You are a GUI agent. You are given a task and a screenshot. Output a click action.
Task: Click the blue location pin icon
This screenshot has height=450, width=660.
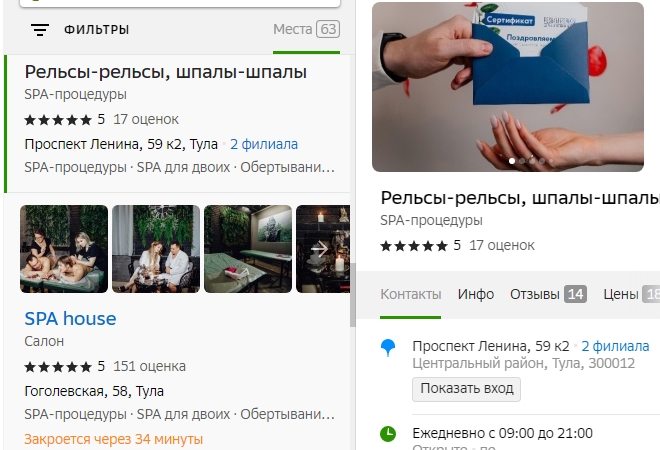coord(388,348)
